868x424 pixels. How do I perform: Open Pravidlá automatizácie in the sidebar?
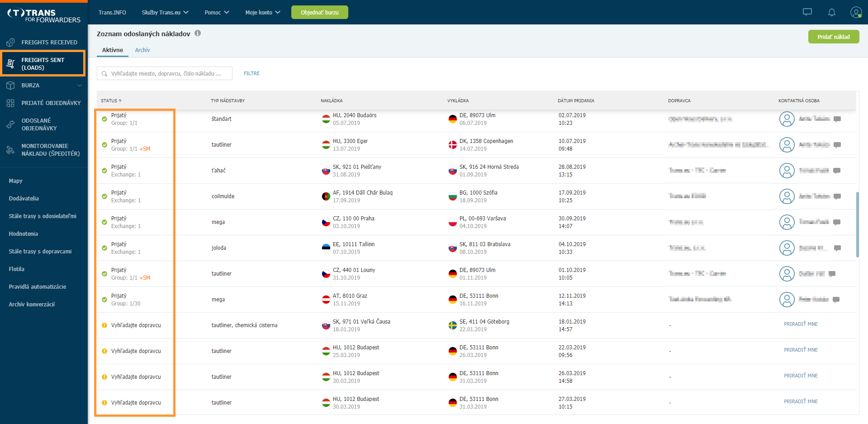point(38,286)
